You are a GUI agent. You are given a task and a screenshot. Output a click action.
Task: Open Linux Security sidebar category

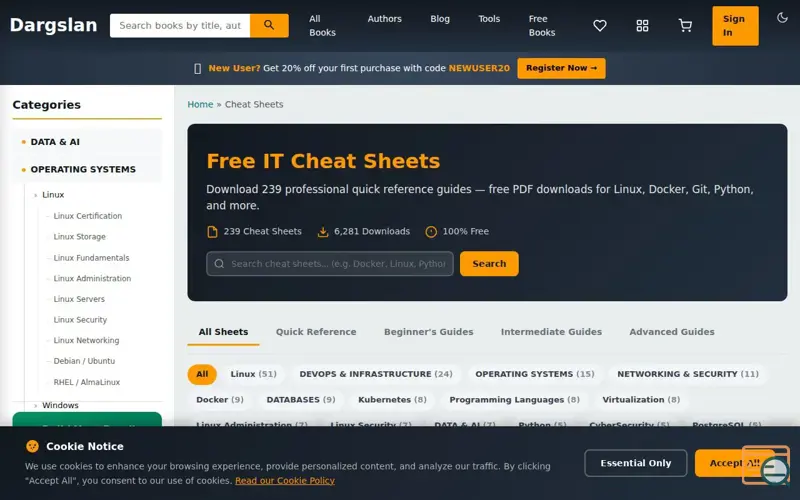tap(80, 320)
